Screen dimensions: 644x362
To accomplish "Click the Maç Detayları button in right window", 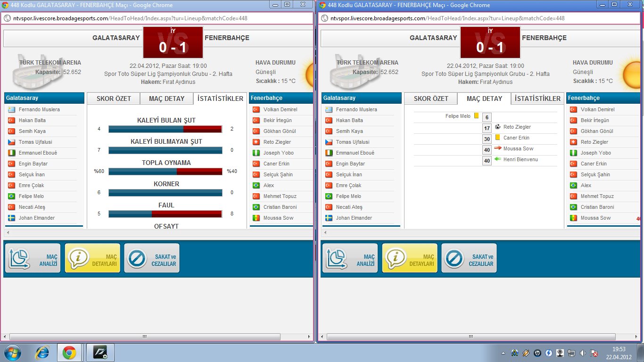I will pos(410,258).
